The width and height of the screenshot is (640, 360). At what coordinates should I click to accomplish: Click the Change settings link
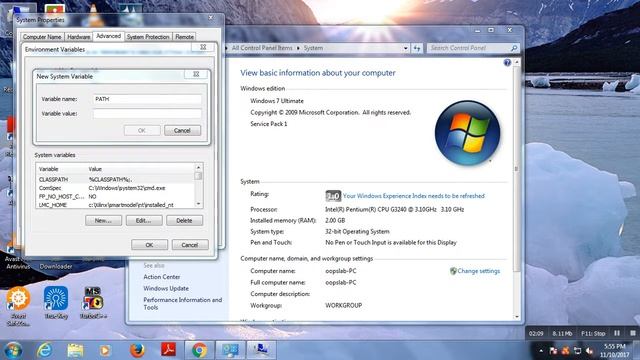click(x=478, y=271)
